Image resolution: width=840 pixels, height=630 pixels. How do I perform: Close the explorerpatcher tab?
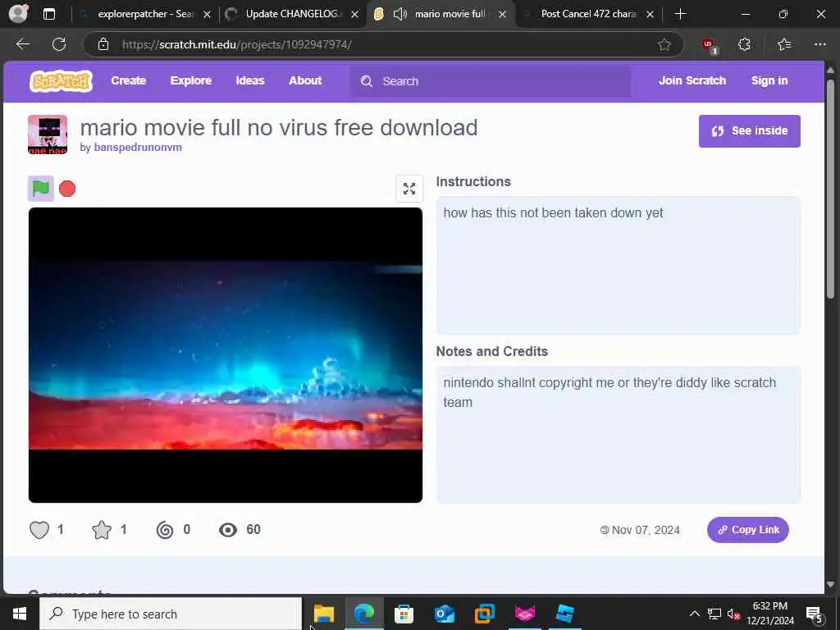(x=207, y=15)
